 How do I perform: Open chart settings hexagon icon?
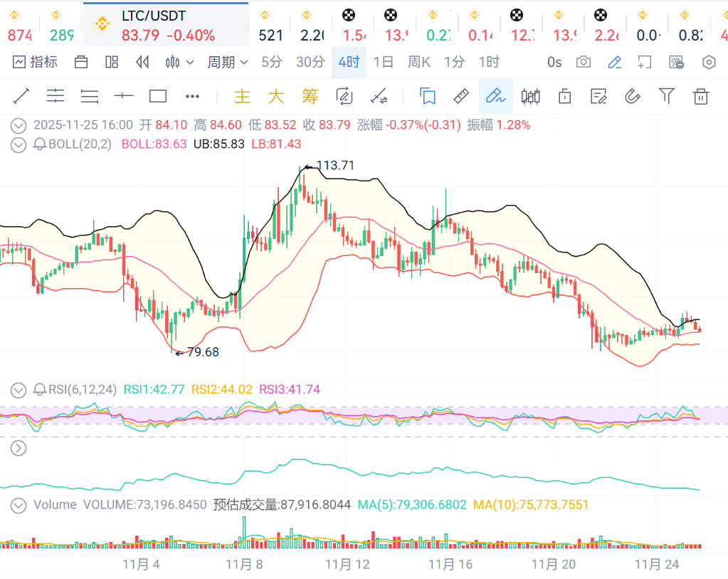(709, 63)
